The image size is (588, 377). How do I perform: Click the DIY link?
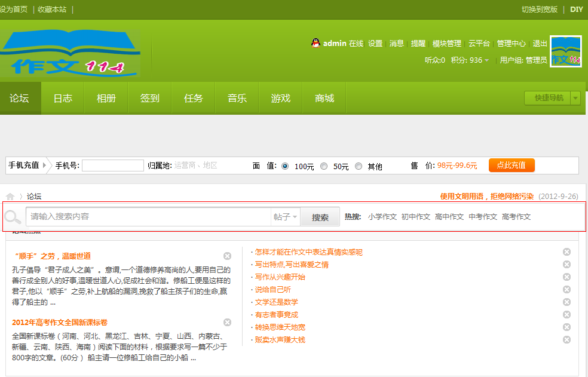click(577, 10)
